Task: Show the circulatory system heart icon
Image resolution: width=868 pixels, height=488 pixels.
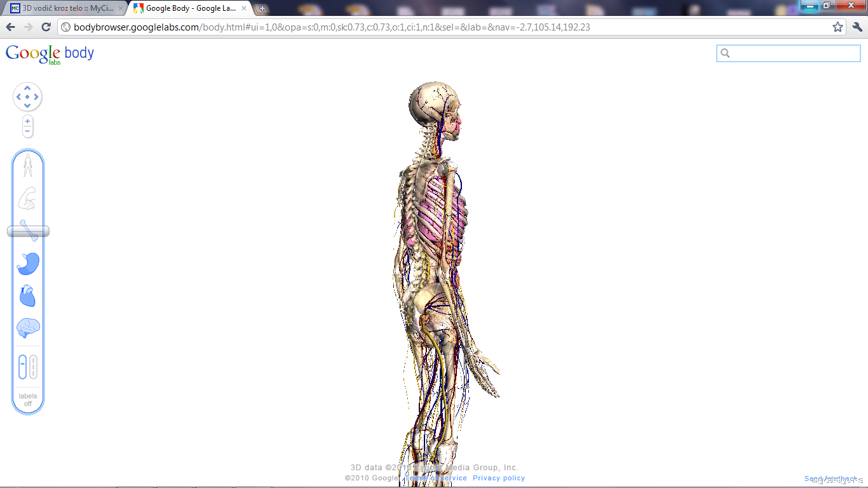Action: 27,296
